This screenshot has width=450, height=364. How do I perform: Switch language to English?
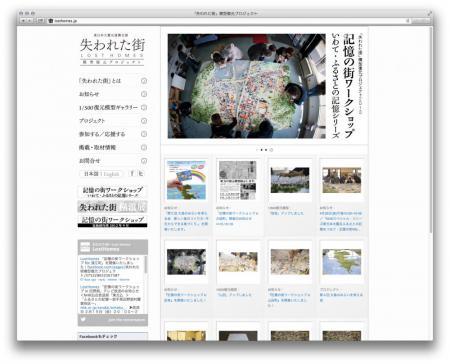pyautogui.click(x=111, y=174)
